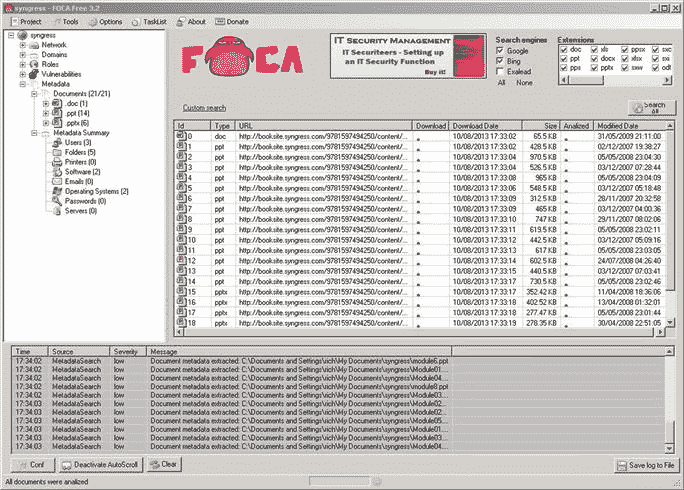Open the TaskList menu
The image size is (684, 490).
pos(149,22)
